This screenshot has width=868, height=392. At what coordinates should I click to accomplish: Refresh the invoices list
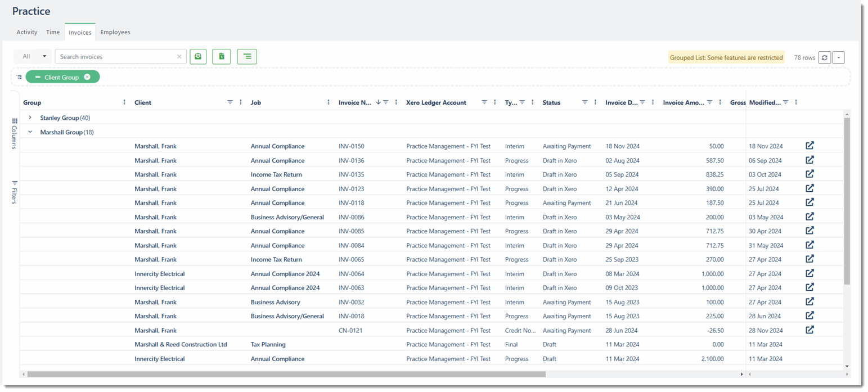825,57
